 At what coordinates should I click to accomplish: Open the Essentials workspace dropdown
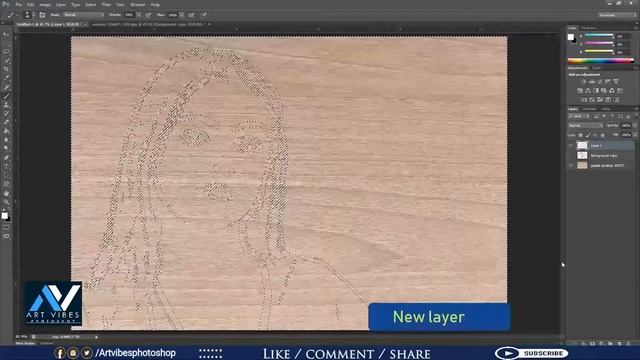(x=617, y=15)
